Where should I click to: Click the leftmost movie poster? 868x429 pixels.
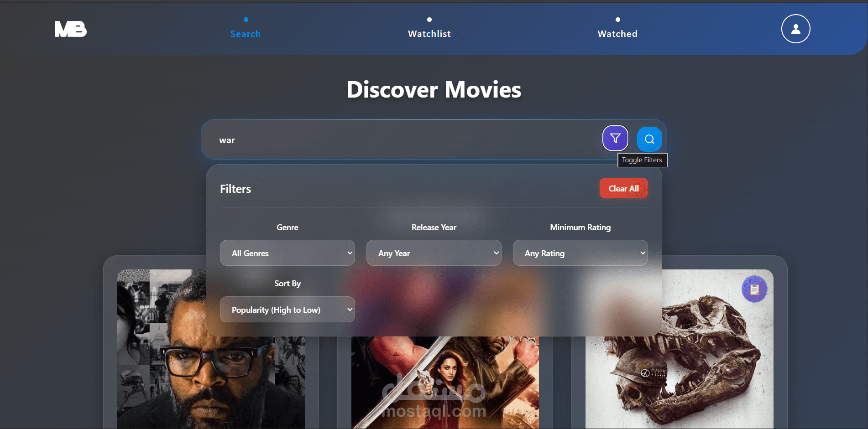pos(210,374)
